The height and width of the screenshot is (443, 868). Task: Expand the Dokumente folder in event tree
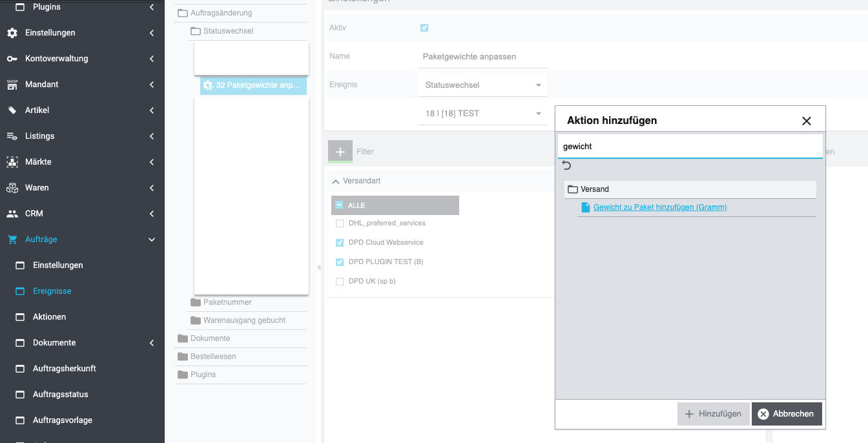coord(210,338)
